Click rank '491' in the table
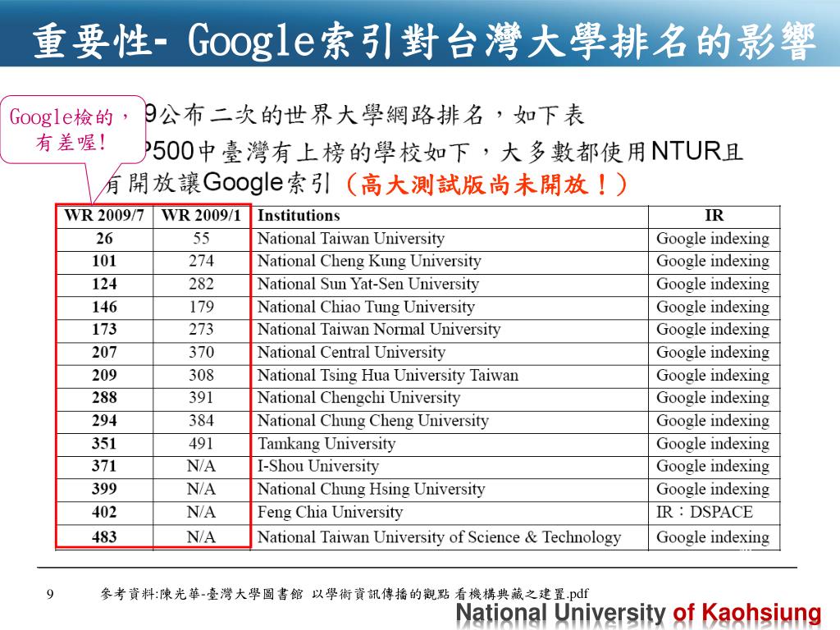Viewport: 840px width, 630px height. pos(202,444)
